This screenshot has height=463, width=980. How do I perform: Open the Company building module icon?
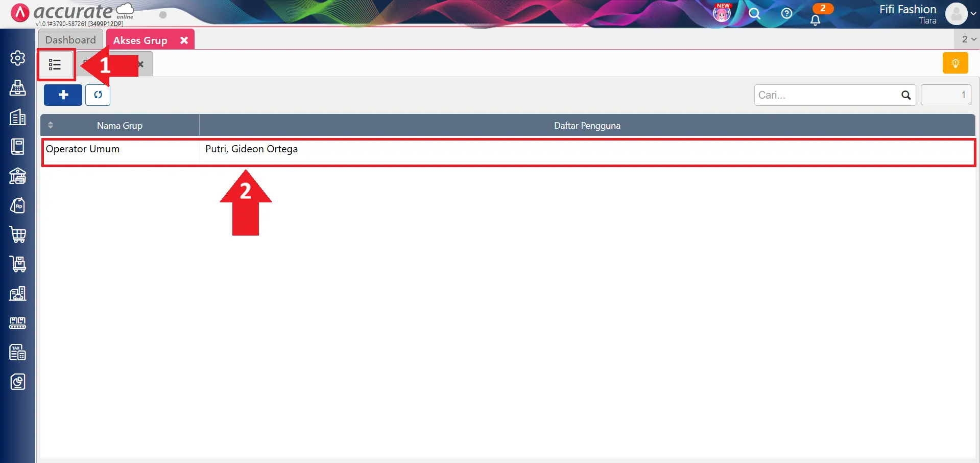click(18, 117)
